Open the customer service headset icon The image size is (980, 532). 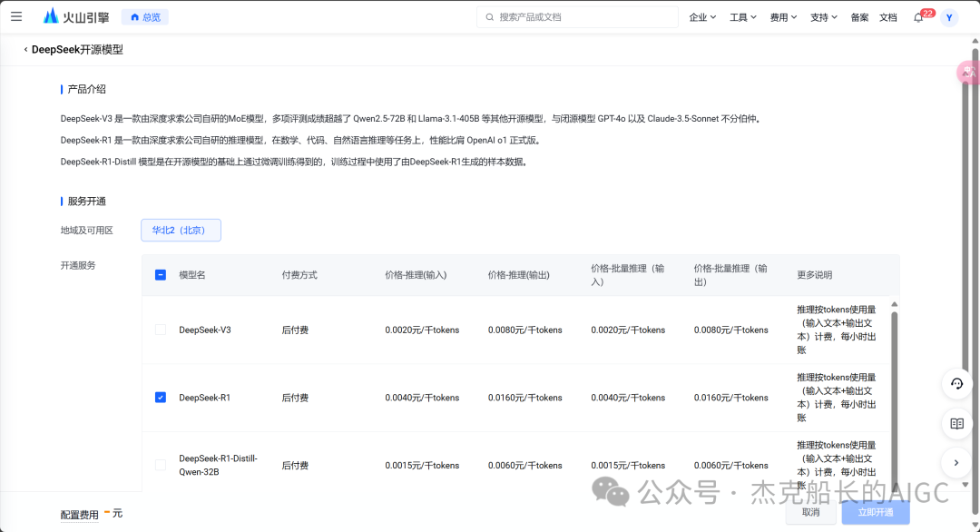[x=957, y=384]
